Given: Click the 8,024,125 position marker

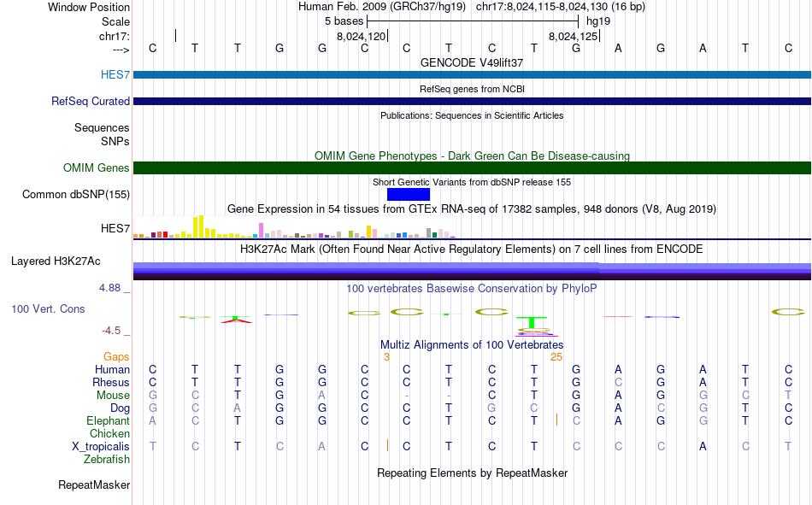Looking at the screenshot, I should click(574, 36).
